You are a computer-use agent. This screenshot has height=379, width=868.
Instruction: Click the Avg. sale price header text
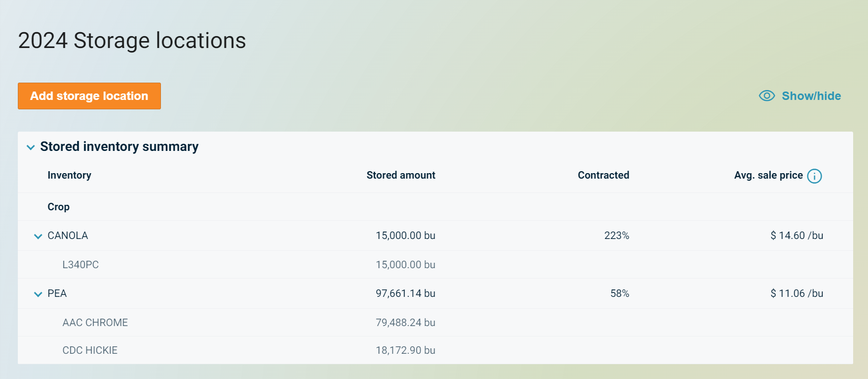point(768,175)
